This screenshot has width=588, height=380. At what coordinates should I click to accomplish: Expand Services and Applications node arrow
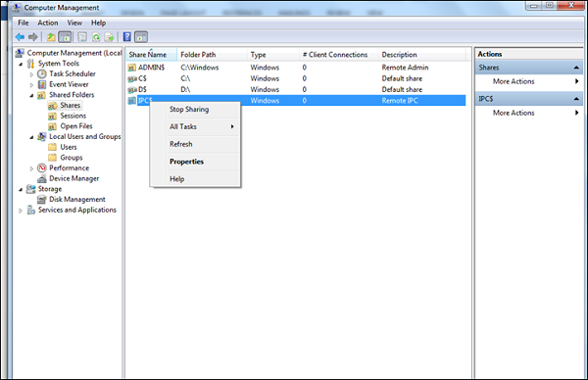[x=21, y=211]
